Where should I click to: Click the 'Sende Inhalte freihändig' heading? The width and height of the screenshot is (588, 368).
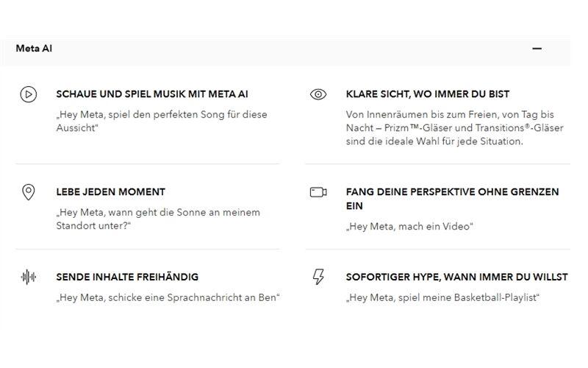(127, 277)
